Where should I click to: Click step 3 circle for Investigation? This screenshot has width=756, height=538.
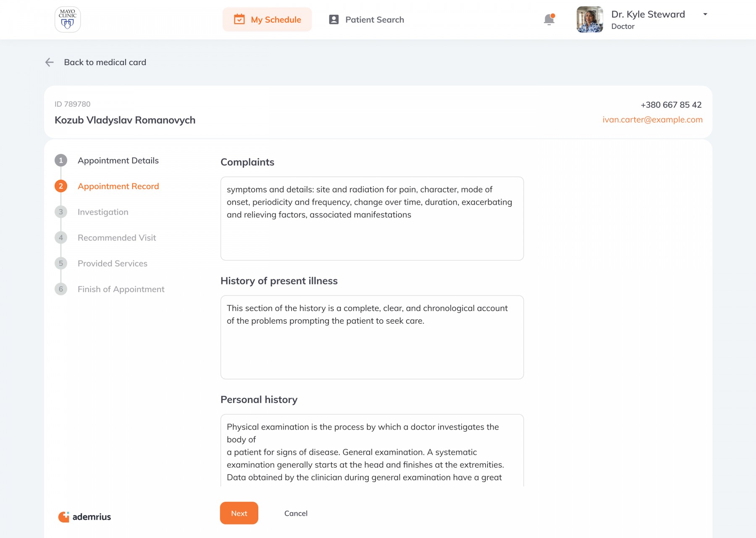61,212
